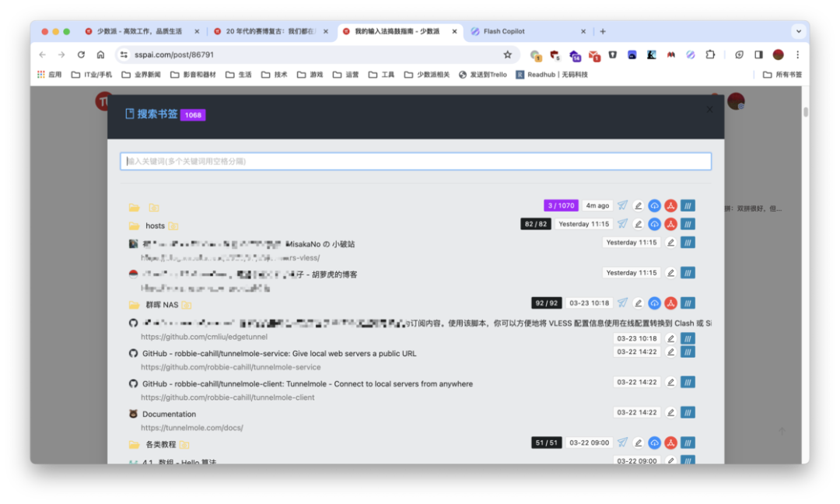Open the 影音和器材 bookmarks folder
The width and height of the screenshot is (840, 504).
pyautogui.click(x=193, y=75)
